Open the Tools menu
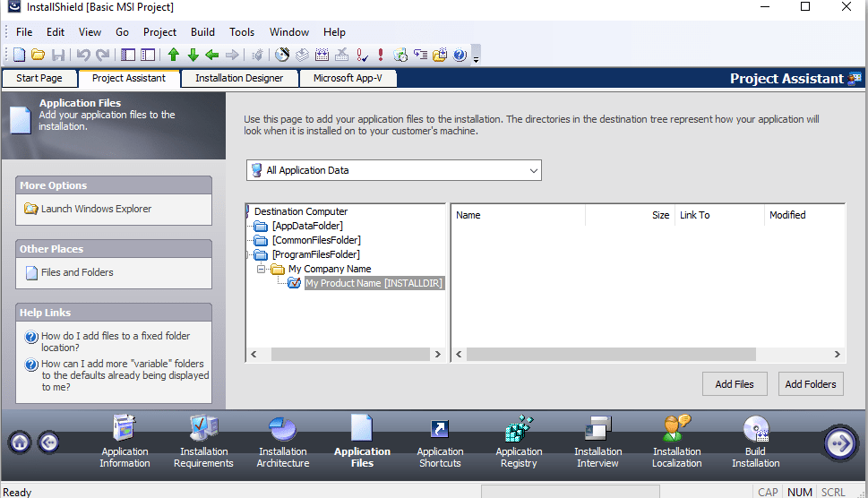The height and width of the screenshot is (498, 868). click(242, 32)
